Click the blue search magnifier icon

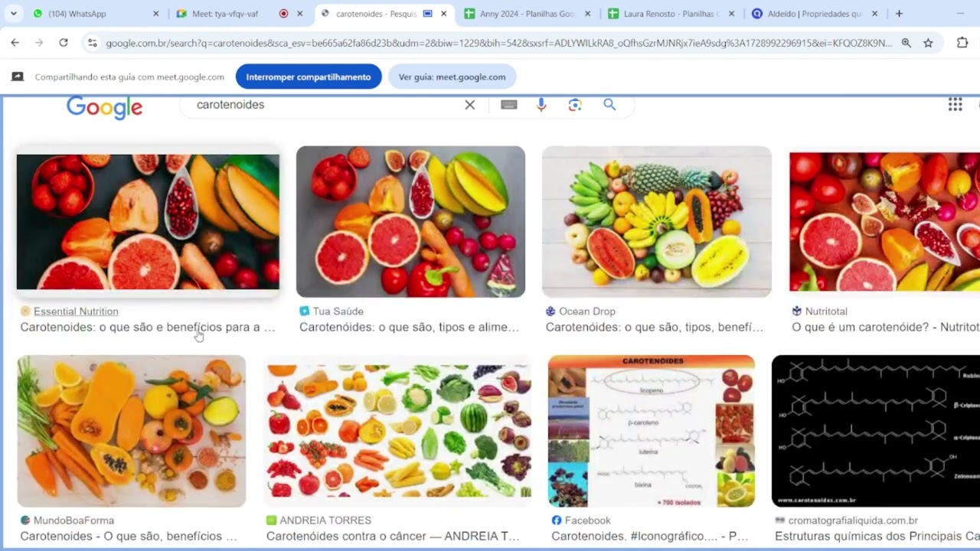[609, 105]
